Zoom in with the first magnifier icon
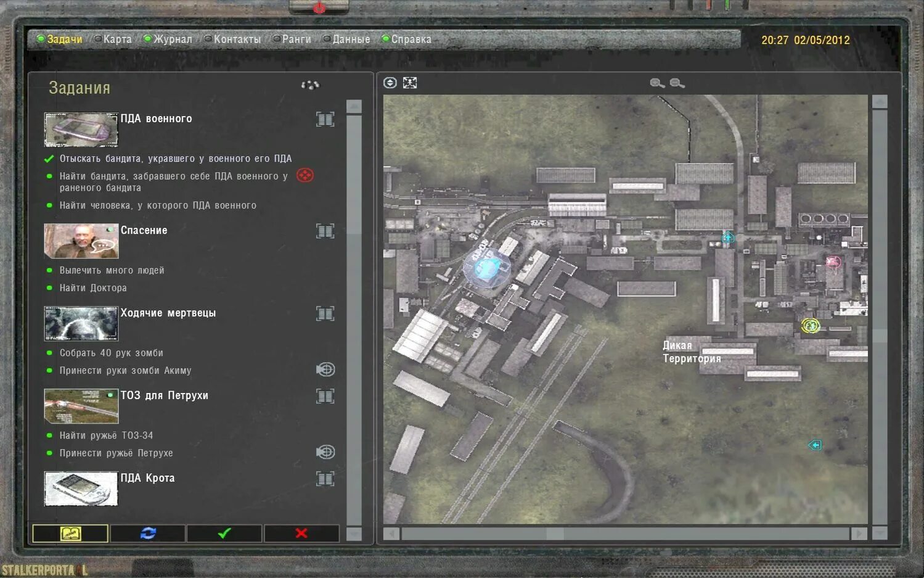 [x=657, y=83]
